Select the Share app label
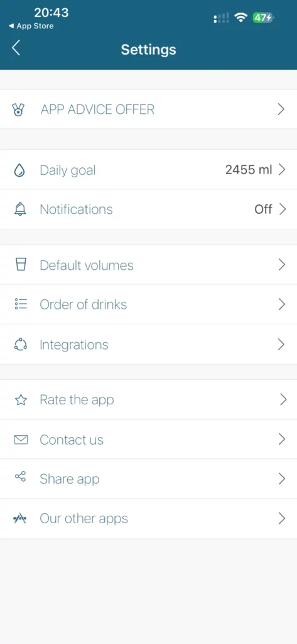Screen dimensions: 297x644 tap(69, 479)
